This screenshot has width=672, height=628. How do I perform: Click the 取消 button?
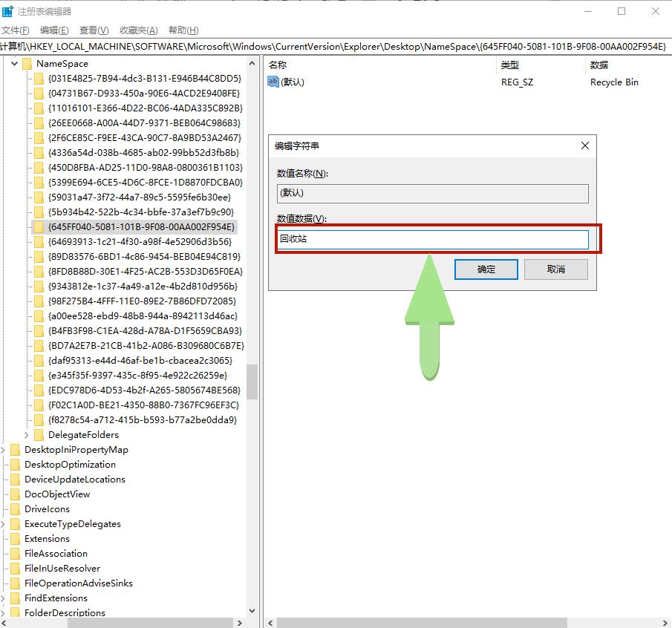pos(555,269)
